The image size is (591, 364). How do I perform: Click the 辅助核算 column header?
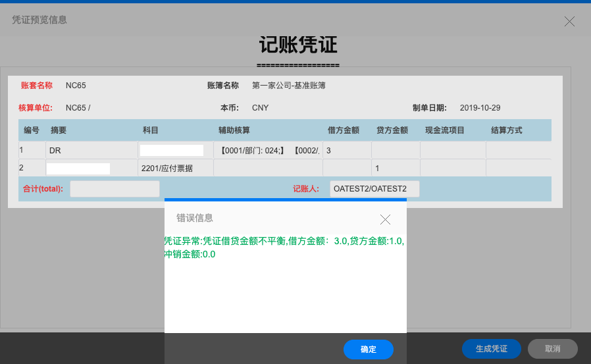click(234, 130)
